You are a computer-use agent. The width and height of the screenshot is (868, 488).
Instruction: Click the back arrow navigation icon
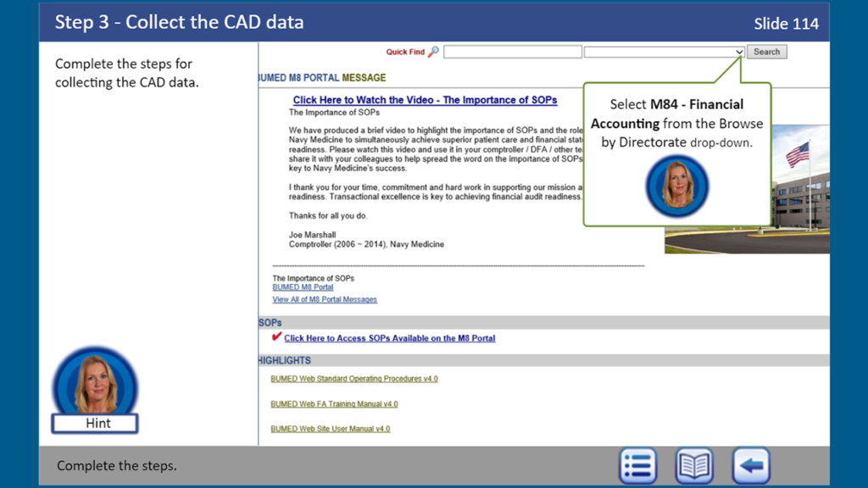click(x=750, y=466)
